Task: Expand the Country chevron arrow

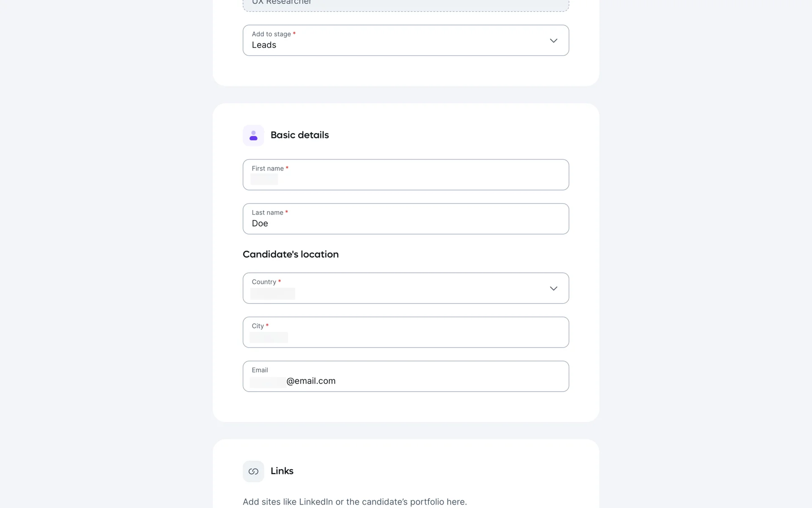Action: click(x=553, y=288)
